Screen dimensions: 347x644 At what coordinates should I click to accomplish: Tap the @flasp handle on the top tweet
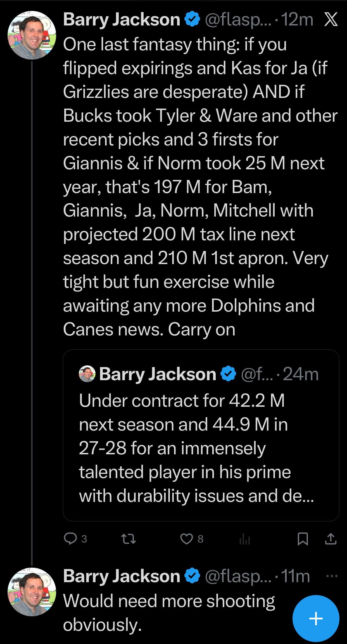(x=238, y=20)
